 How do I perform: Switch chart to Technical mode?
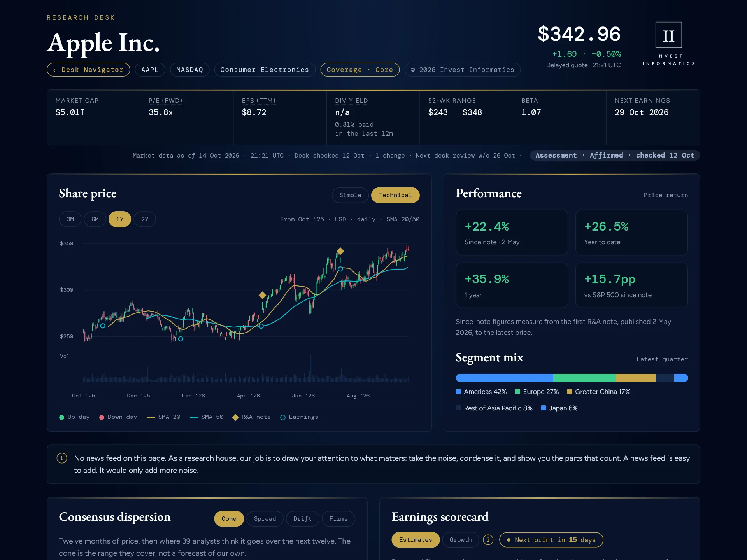pyautogui.click(x=395, y=195)
